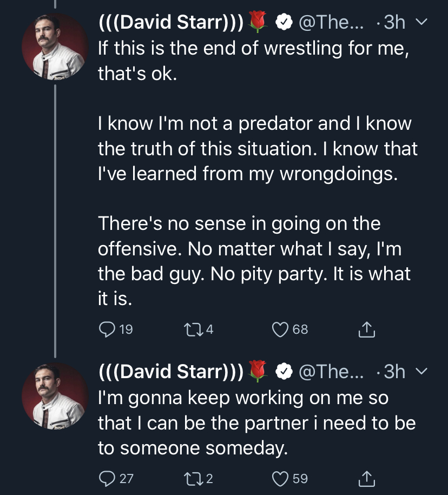Image resolution: width=448 pixels, height=495 pixels.
Task: Tap the truncated @The... handle in first tweet
Action: click(x=332, y=22)
